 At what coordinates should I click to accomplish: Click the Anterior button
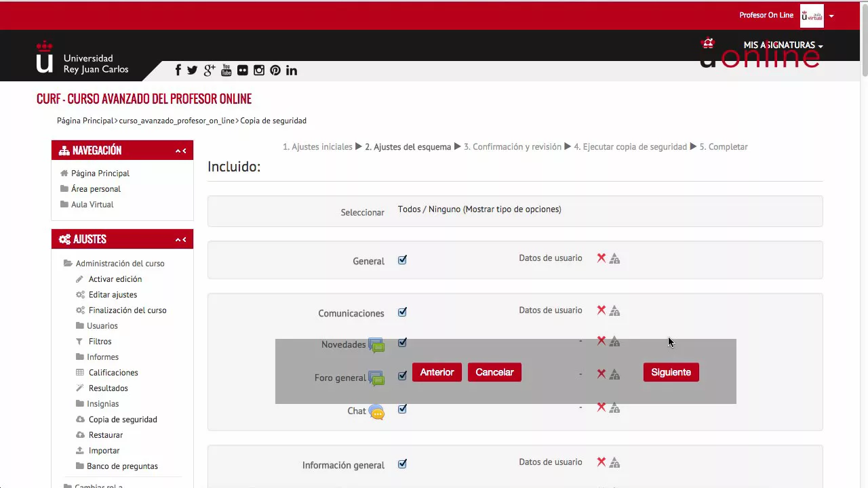click(437, 372)
